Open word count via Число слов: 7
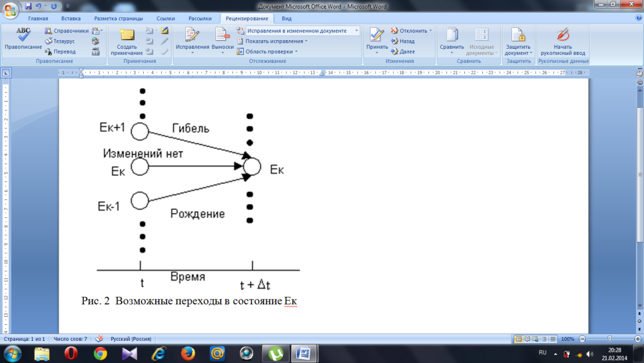Image resolution: width=644 pixels, height=363 pixels. 70,339
